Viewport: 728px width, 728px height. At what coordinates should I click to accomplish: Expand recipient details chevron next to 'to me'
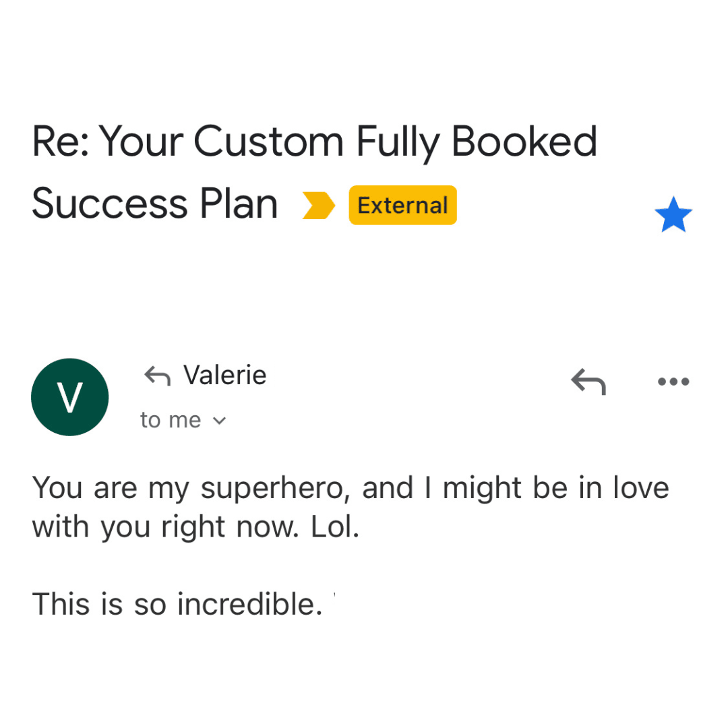coord(219,421)
